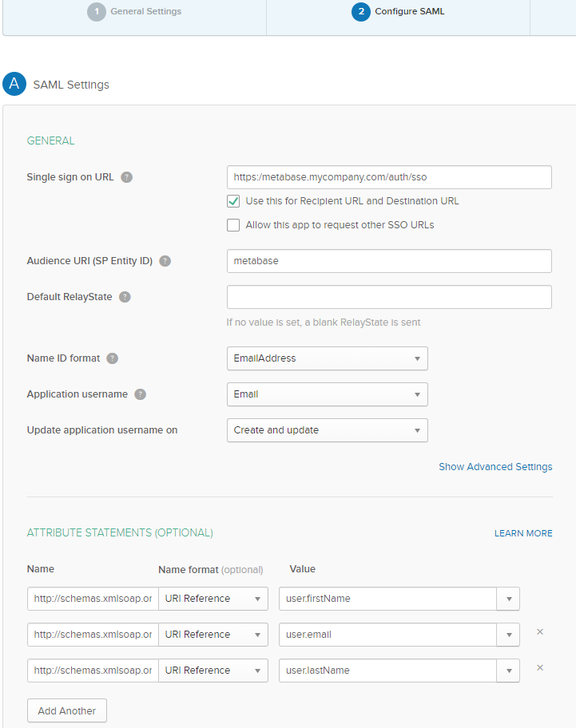Click help icon beside Single sign on URL
The width and height of the screenshot is (576, 728).
point(126,177)
